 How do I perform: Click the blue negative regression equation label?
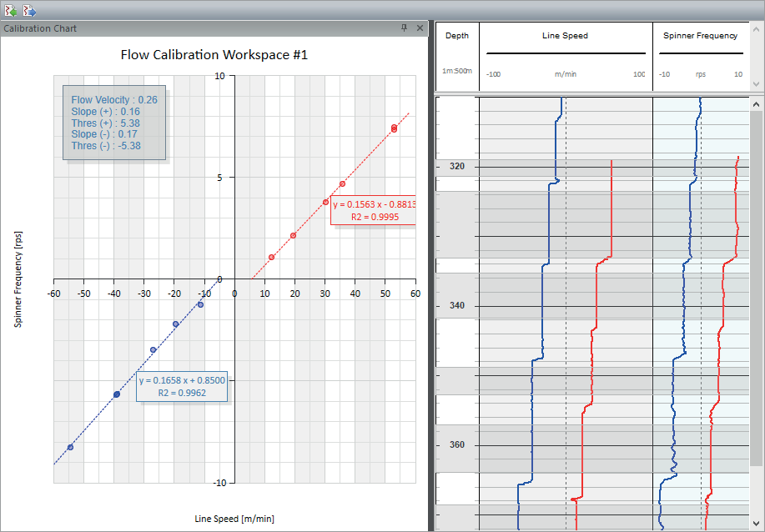coord(182,386)
